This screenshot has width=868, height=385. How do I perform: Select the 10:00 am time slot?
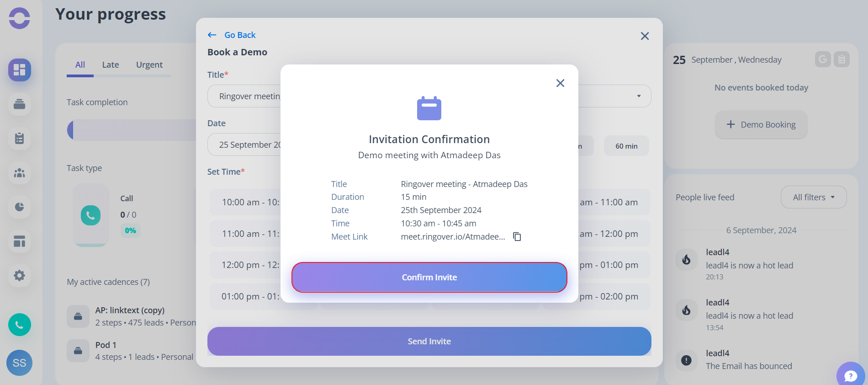[245, 202]
